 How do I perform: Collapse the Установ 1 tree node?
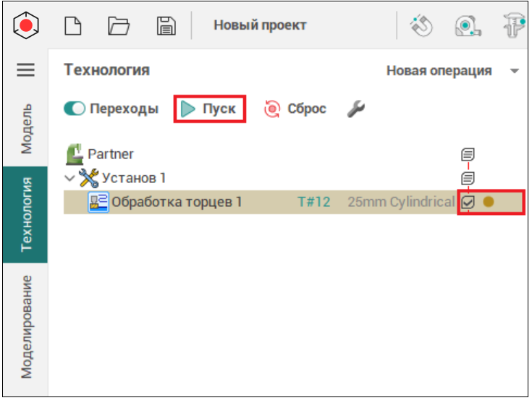[x=69, y=178]
